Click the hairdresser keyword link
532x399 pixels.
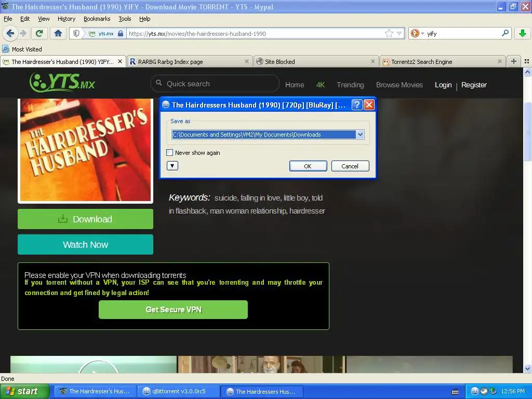307,211
